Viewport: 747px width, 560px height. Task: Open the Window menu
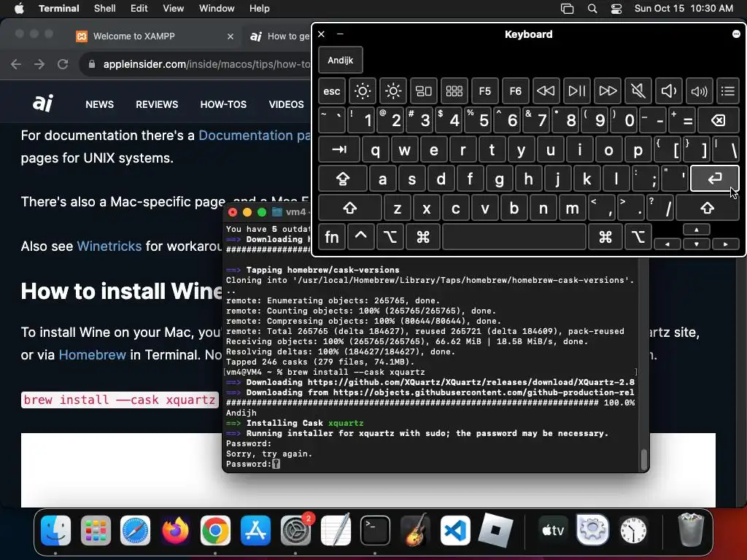pyautogui.click(x=217, y=8)
